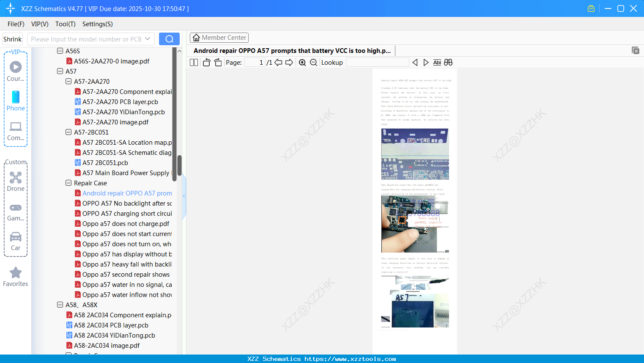Collapse the Repair Case folder
This screenshot has width=644, height=363.
click(x=69, y=183)
